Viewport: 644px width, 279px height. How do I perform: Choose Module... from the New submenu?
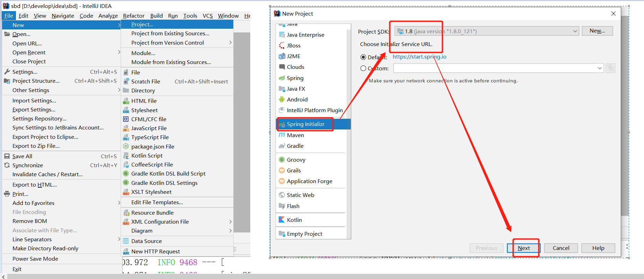coord(177,53)
